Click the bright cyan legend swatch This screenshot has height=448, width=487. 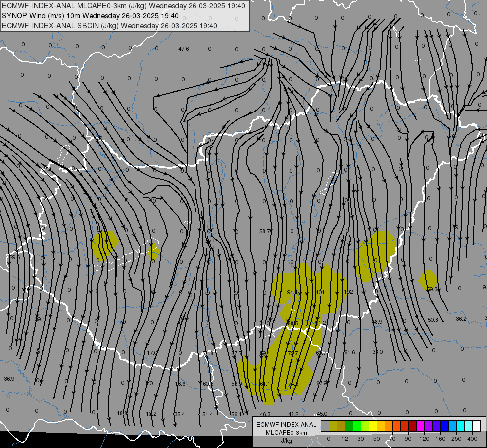[460, 426]
